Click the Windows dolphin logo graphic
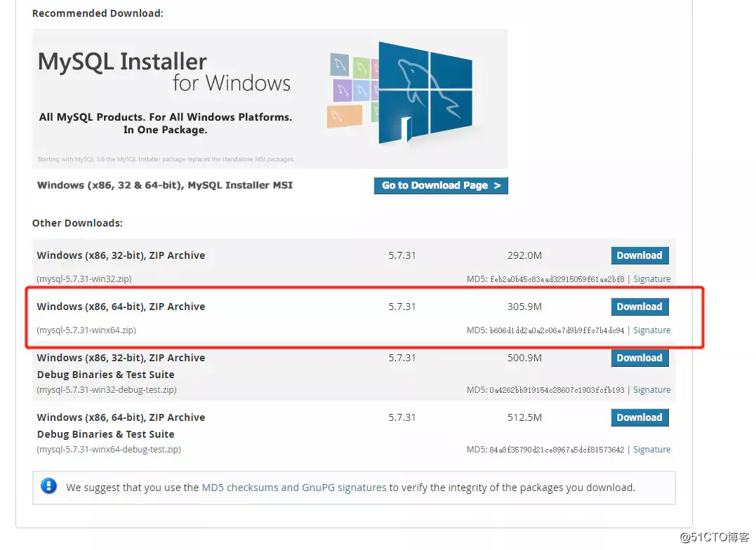 pyautogui.click(x=424, y=93)
